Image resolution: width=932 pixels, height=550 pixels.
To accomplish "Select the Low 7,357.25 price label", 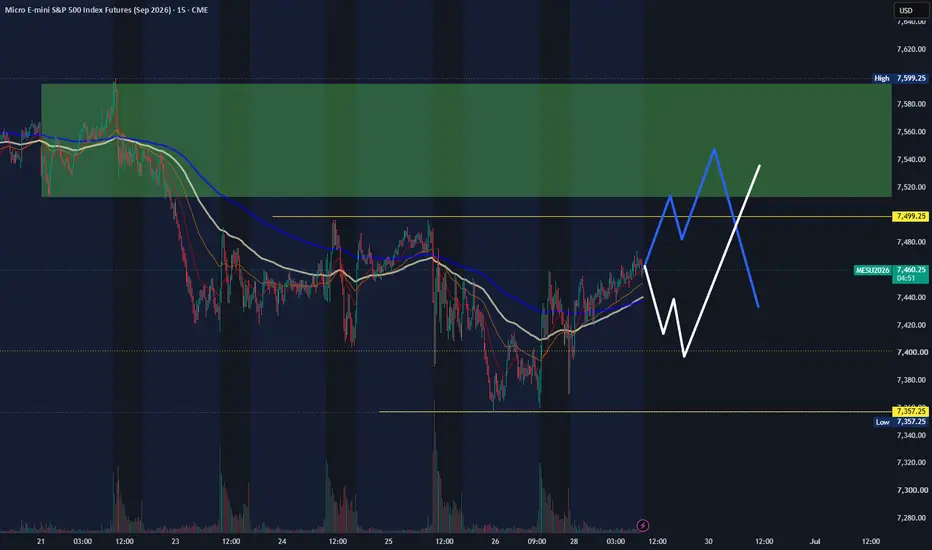I will point(900,422).
